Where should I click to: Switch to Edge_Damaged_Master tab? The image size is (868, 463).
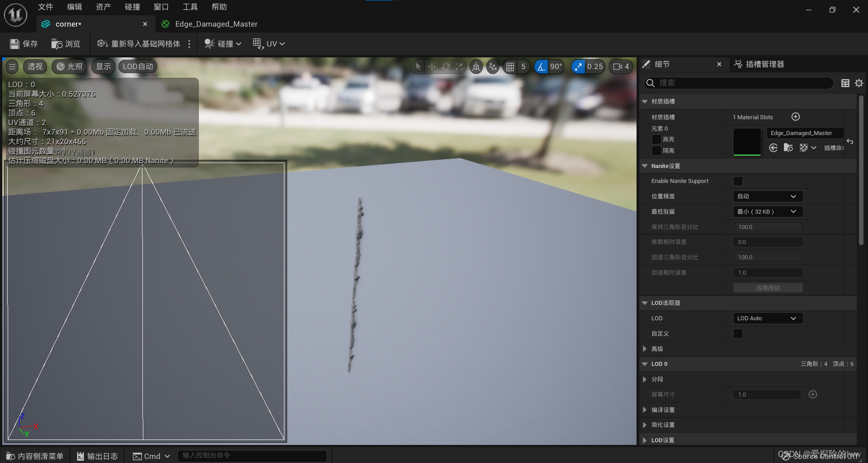coord(210,24)
